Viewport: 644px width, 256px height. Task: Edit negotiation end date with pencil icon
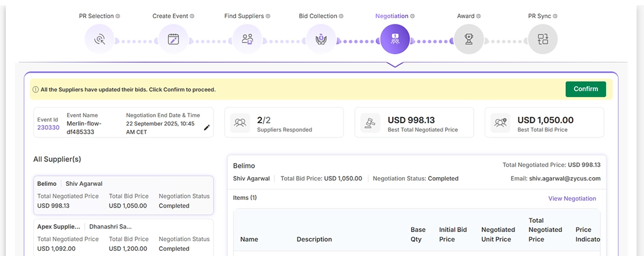[206, 127]
